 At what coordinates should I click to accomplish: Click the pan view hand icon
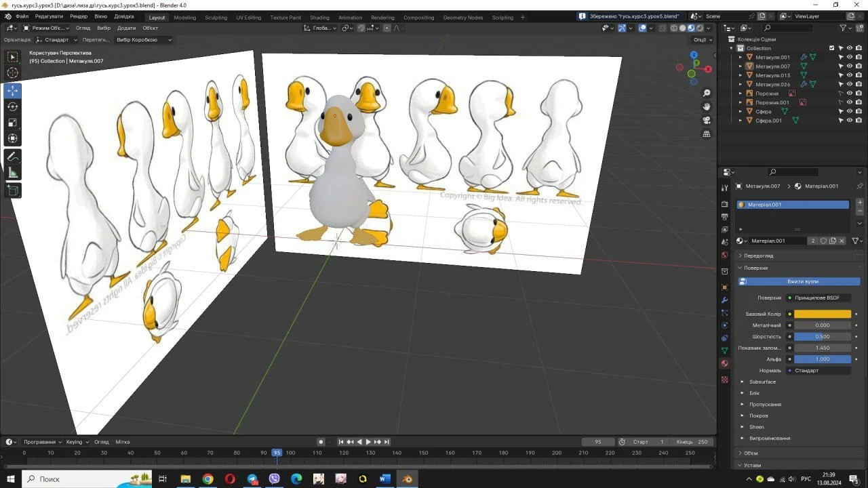707,106
